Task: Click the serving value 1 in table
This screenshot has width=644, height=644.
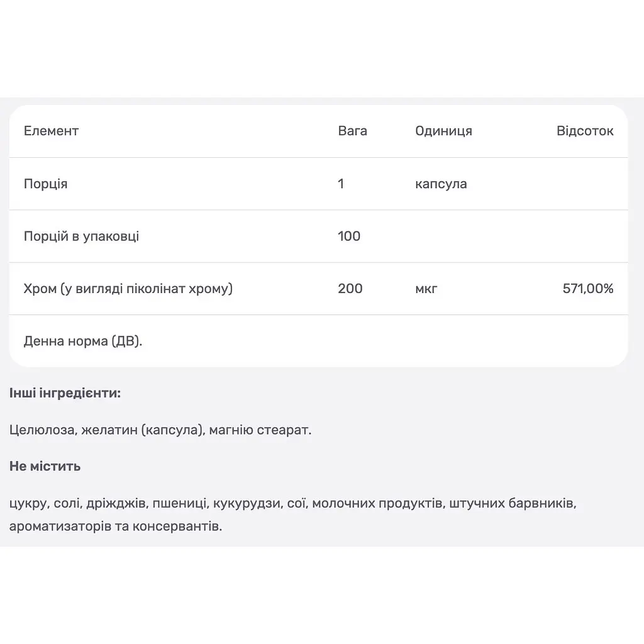Action: (341, 184)
